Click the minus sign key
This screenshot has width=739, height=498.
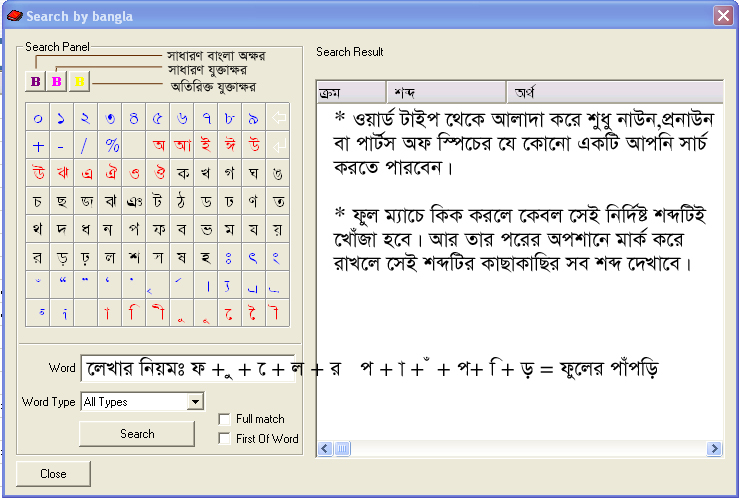(62, 145)
